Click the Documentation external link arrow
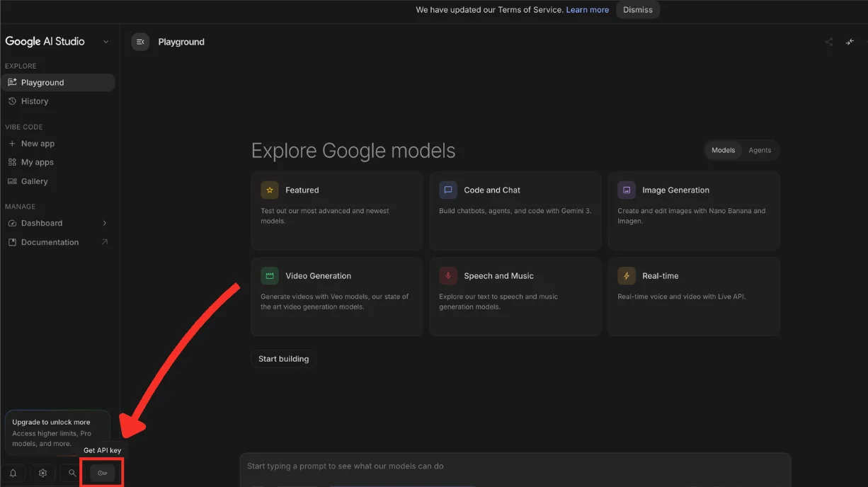Image resolution: width=868 pixels, height=487 pixels. (105, 242)
